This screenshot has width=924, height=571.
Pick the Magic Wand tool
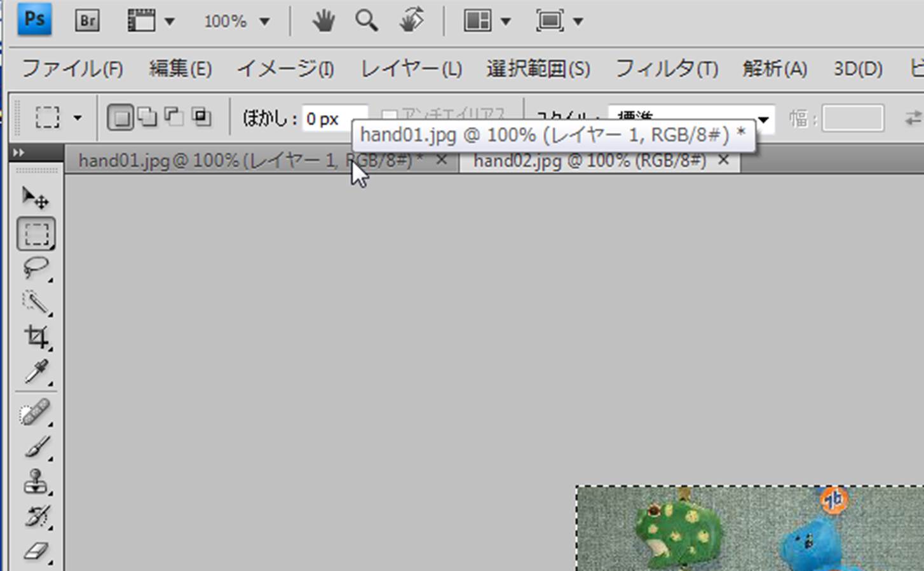(36, 302)
